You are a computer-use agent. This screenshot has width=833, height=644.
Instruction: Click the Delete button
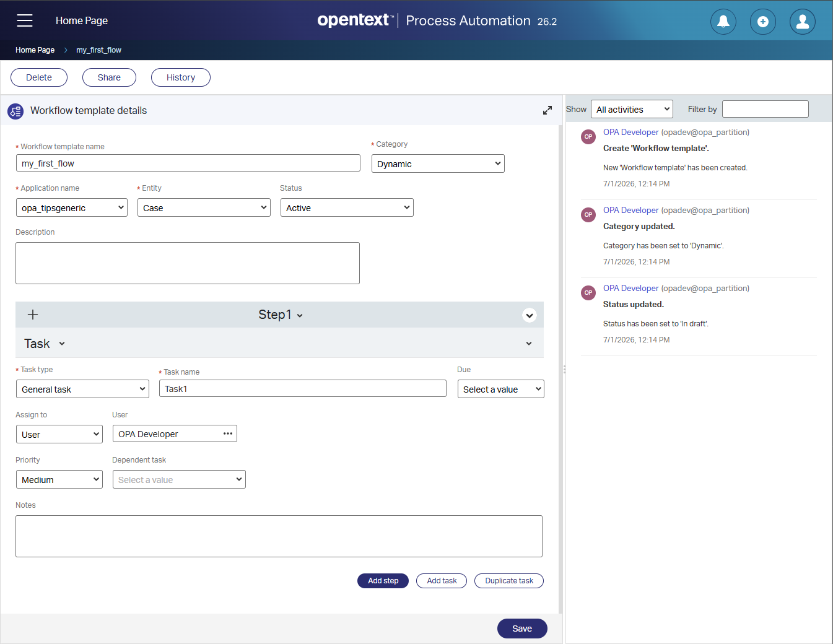(x=39, y=77)
